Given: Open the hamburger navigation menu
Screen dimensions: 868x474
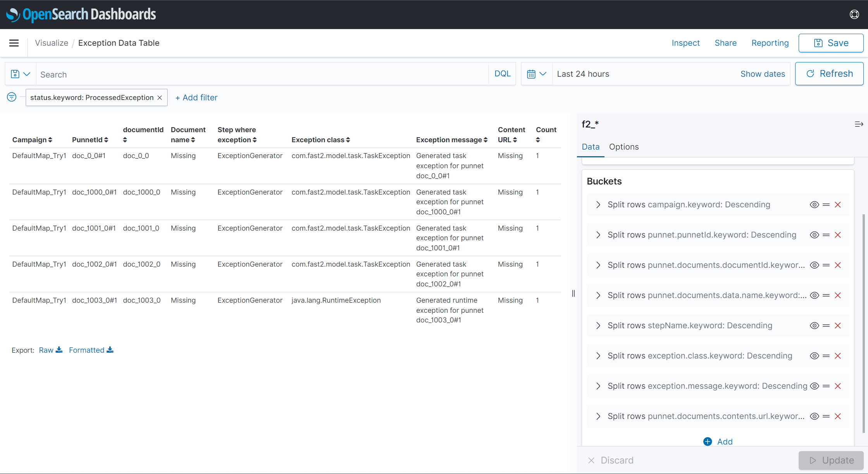Looking at the screenshot, I should pos(14,43).
